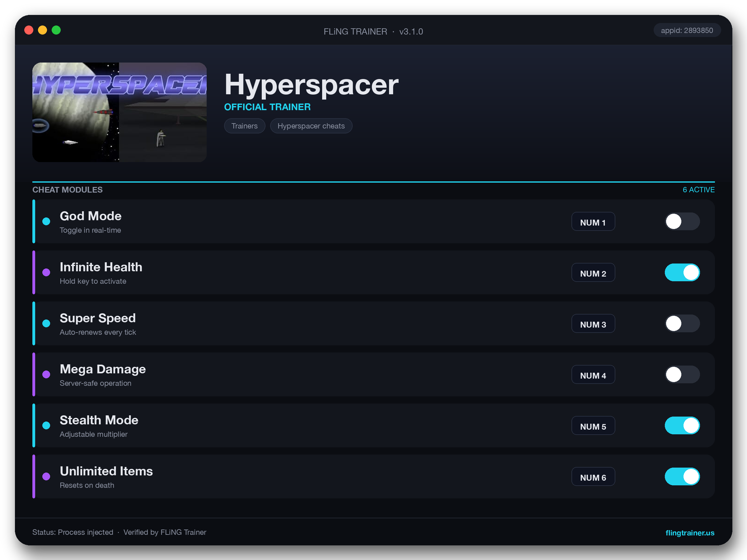
Task: Click 'Adjustable multiplier' description
Action: coord(94,434)
